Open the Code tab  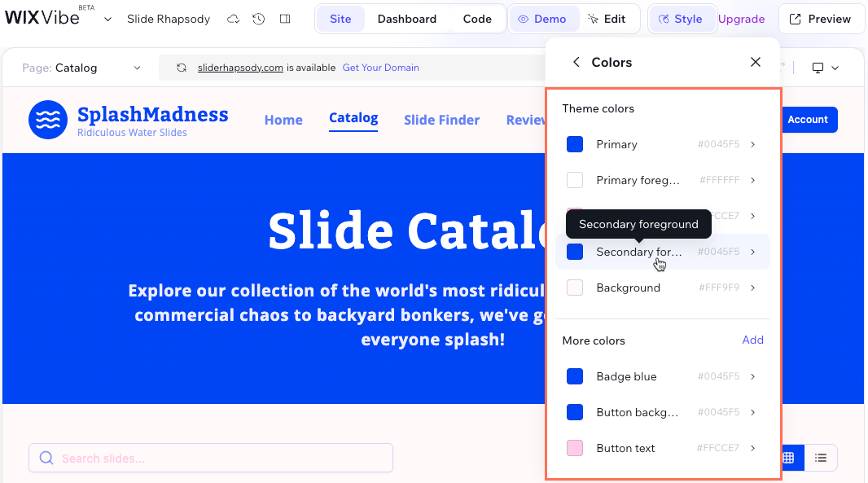click(x=477, y=19)
